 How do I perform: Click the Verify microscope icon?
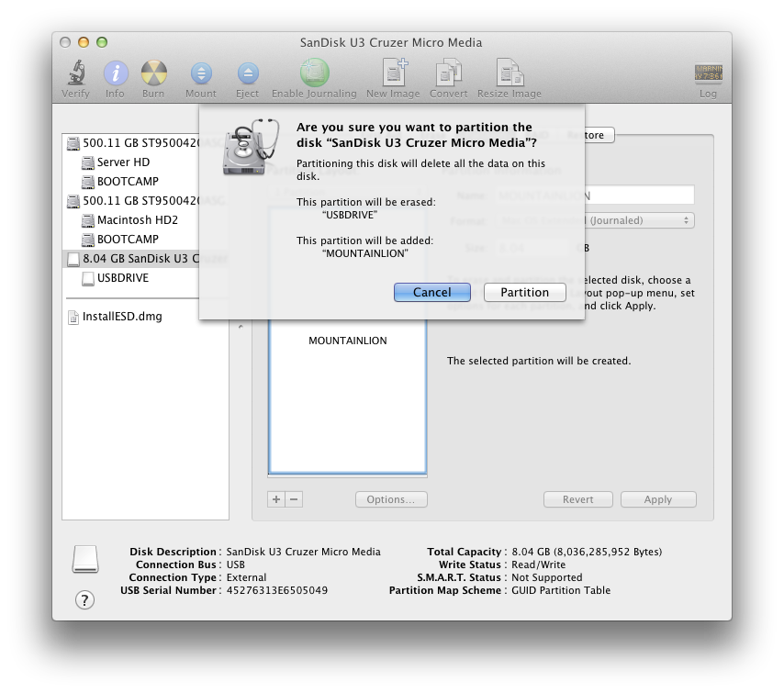(x=76, y=73)
